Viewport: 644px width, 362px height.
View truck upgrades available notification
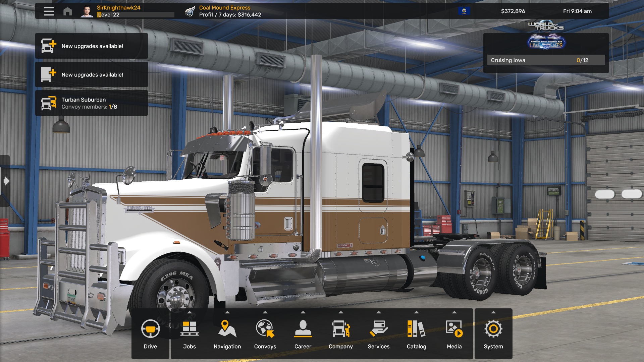(92, 46)
